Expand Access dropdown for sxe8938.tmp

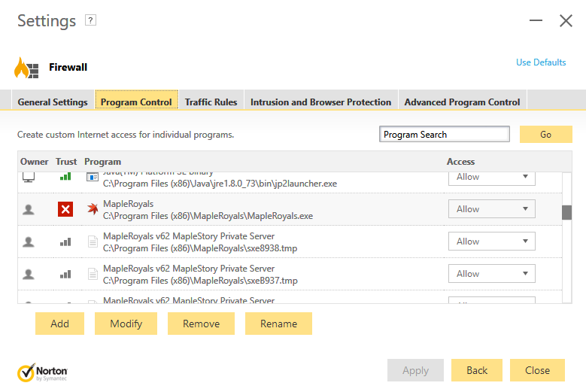click(492, 242)
